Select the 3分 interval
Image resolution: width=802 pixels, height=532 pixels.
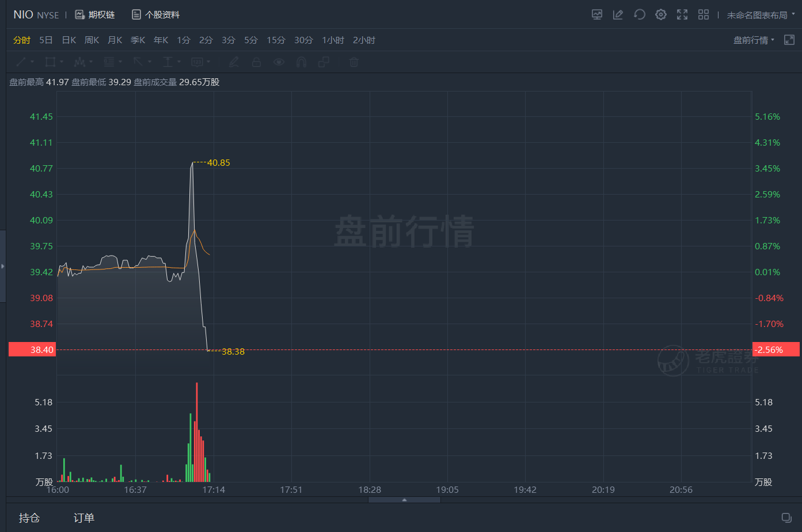point(229,40)
